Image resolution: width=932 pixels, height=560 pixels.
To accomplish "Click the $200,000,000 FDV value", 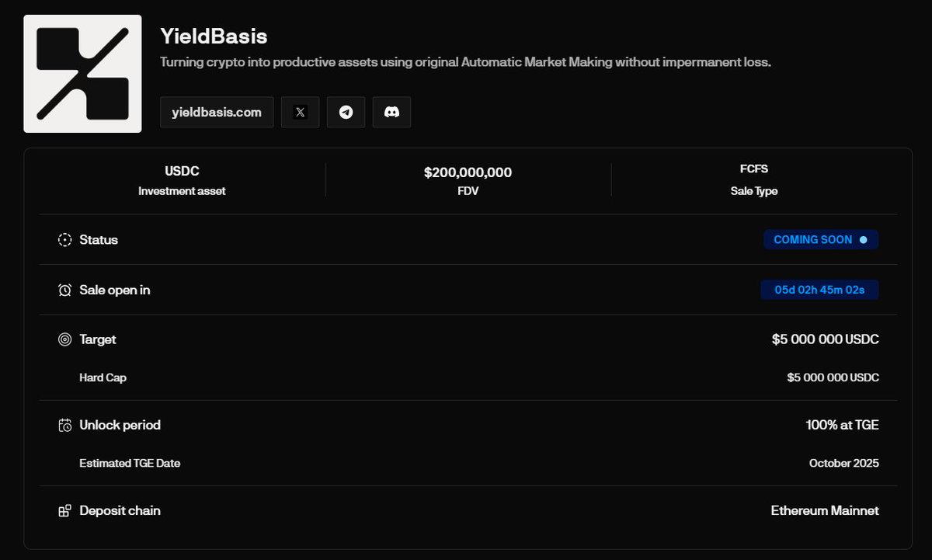I will pos(468,172).
